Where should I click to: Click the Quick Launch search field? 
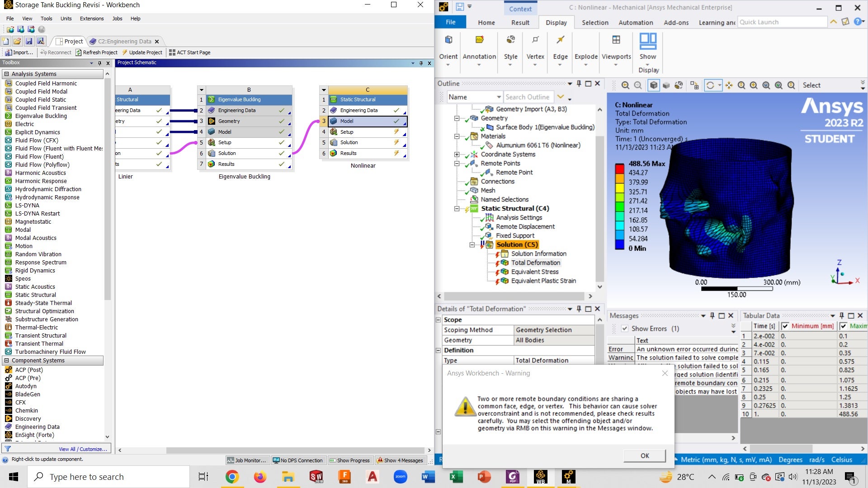tap(782, 22)
